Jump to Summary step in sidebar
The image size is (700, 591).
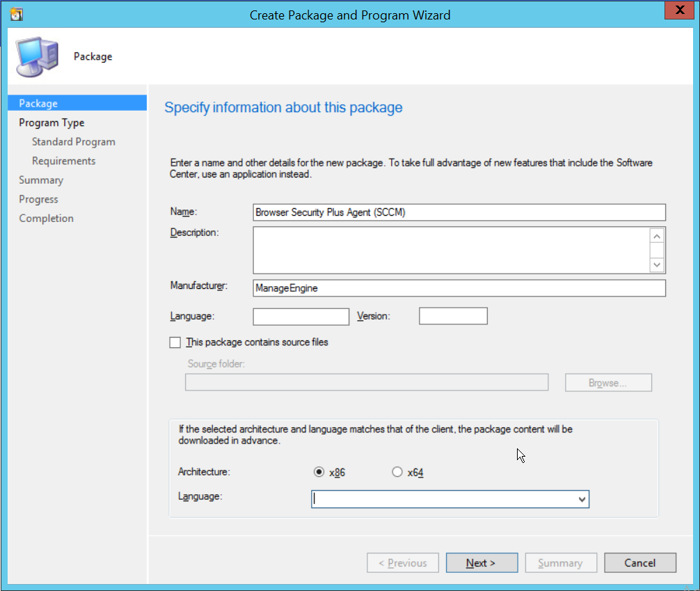pyautogui.click(x=41, y=180)
